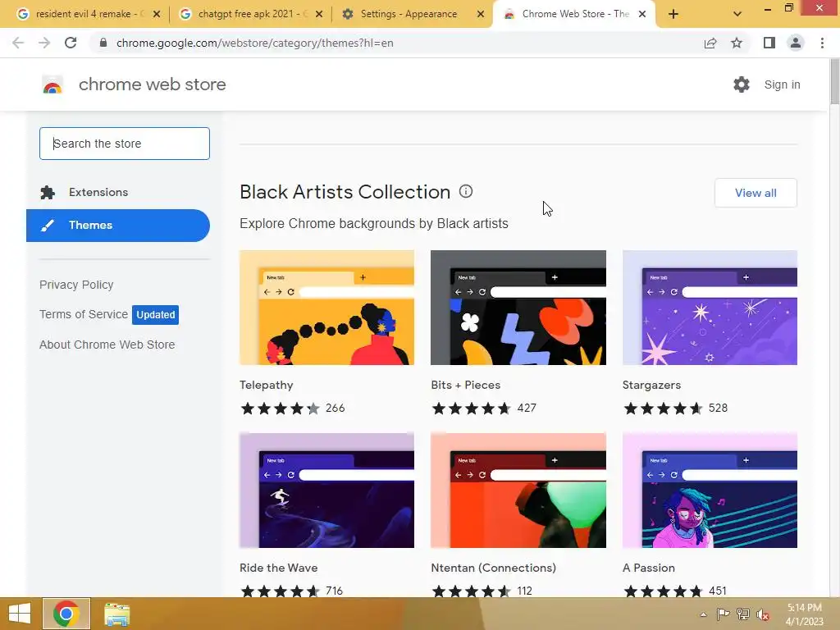The image size is (840, 630).
Task: Focus the Search the store field
Action: point(125,144)
